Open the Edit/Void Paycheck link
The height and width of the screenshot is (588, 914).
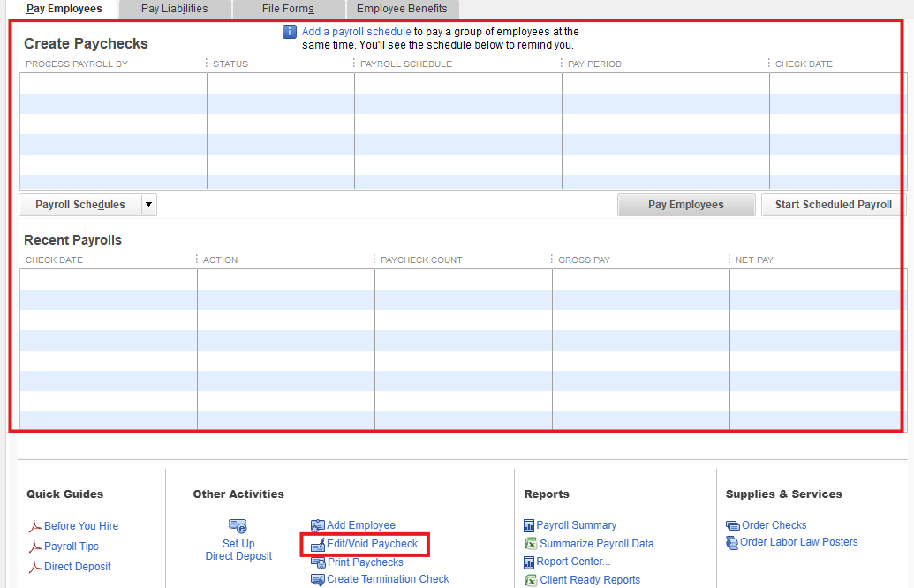[x=372, y=544]
